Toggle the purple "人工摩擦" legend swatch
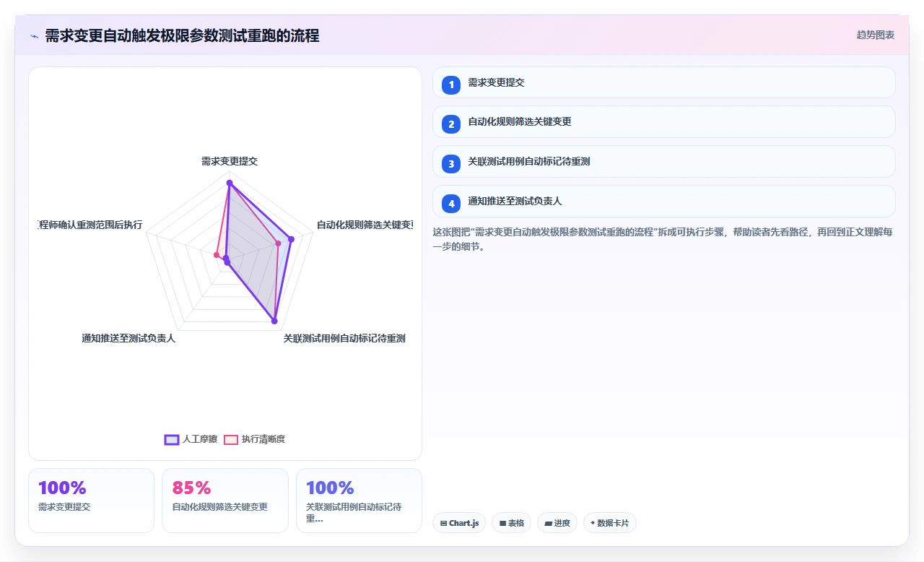 (x=172, y=439)
